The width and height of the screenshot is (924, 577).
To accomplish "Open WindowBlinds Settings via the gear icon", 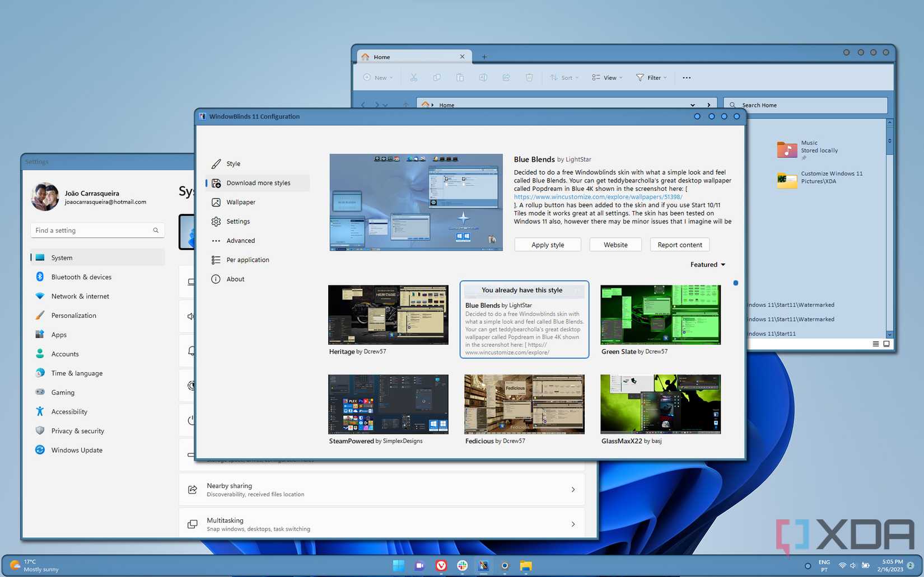I will point(237,221).
